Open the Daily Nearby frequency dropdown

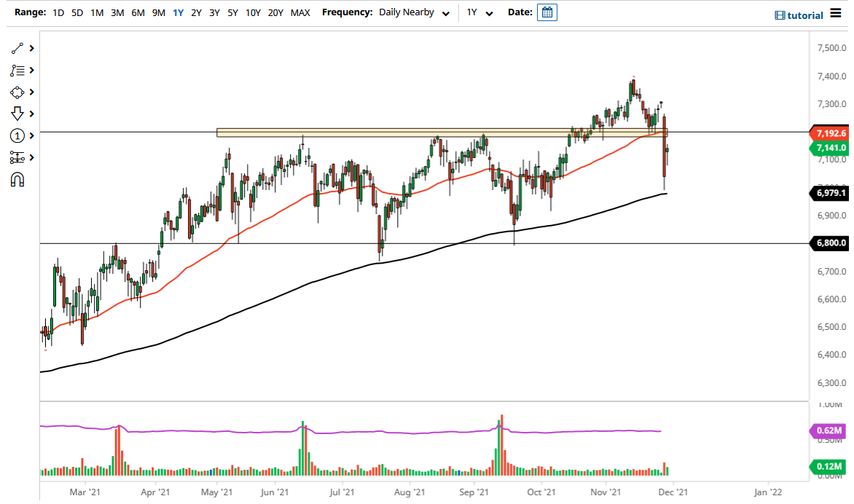[x=412, y=12]
